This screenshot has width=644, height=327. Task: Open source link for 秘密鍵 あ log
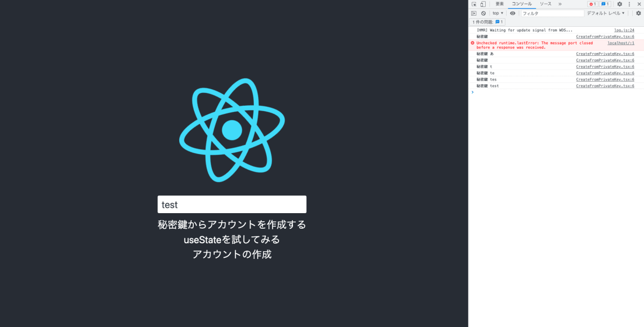tap(605, 54)
